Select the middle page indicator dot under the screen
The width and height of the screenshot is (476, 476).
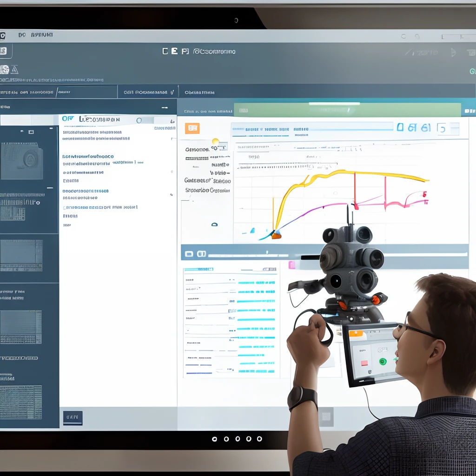[238, 439]
